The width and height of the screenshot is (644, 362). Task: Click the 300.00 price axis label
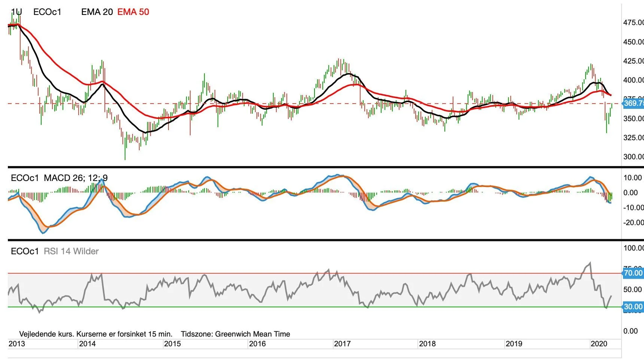click(634, 157)
